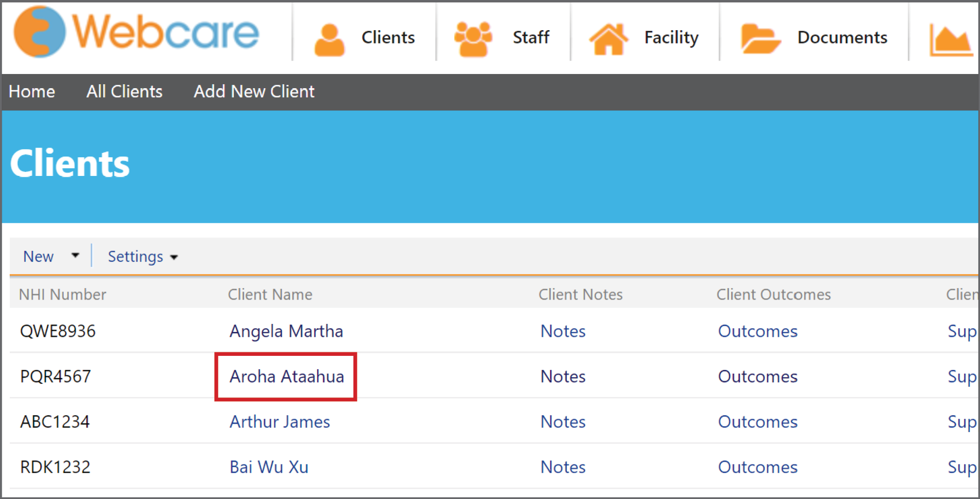Click the Webcare logo
The width and height of the screenshot is (980, 499).
click(136, 32)
